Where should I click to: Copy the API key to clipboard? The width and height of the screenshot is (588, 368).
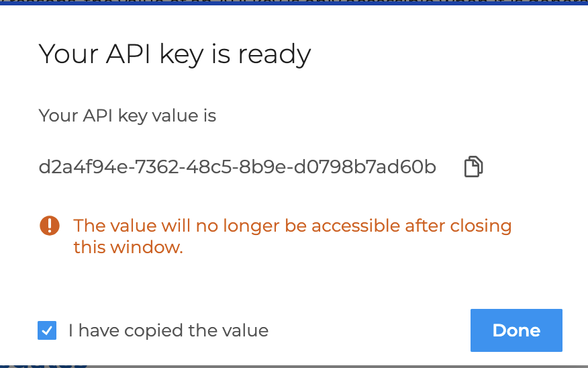click(474, 167)
